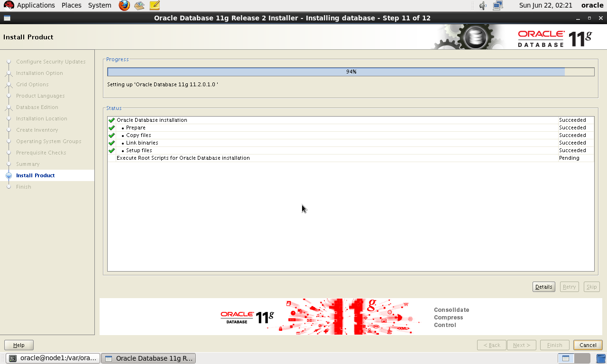The height and width of the screenshot is (364, 607).
Task: Select Operating System Groups step
Action: [49, 141]
